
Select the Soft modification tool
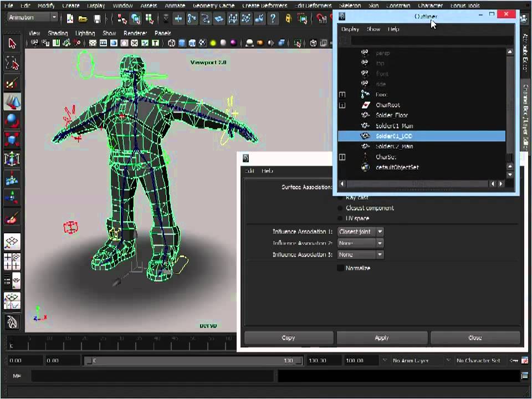12,178
